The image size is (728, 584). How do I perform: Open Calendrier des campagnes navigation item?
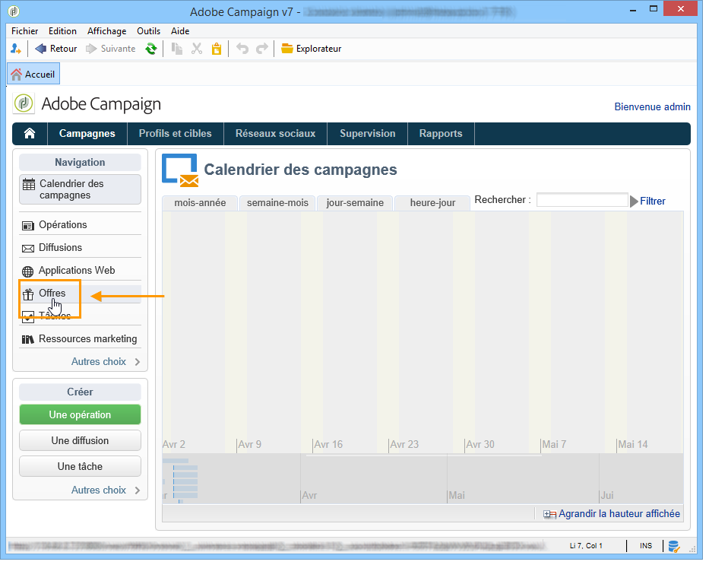[x=80, y=189]
